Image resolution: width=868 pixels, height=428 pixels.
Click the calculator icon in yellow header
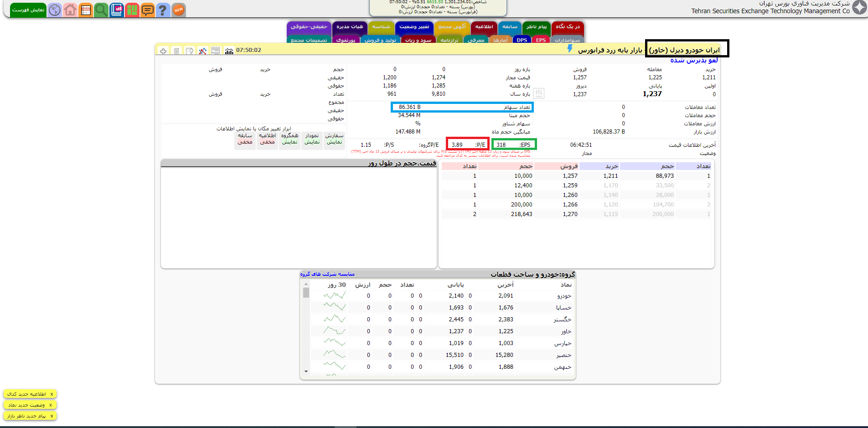176,51
